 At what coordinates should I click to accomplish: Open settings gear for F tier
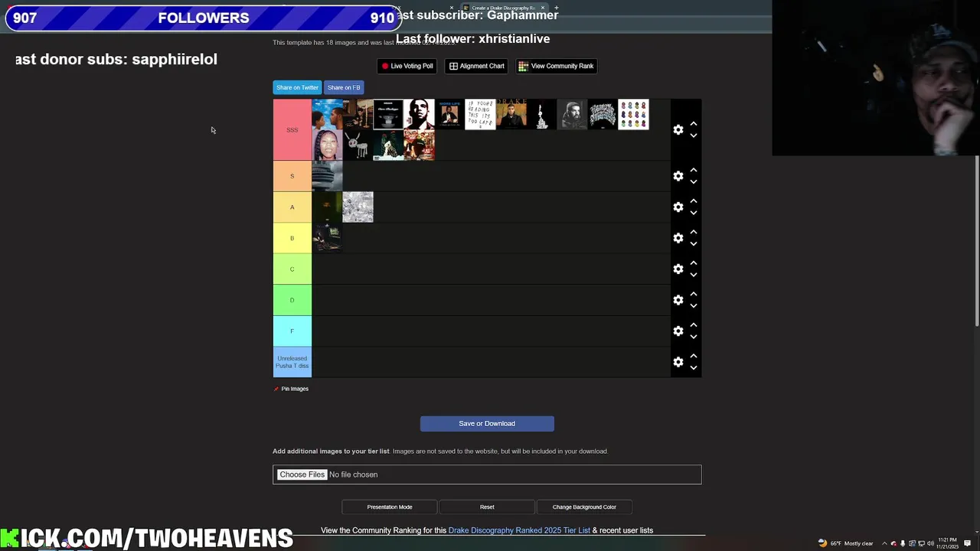coord(678,331)
